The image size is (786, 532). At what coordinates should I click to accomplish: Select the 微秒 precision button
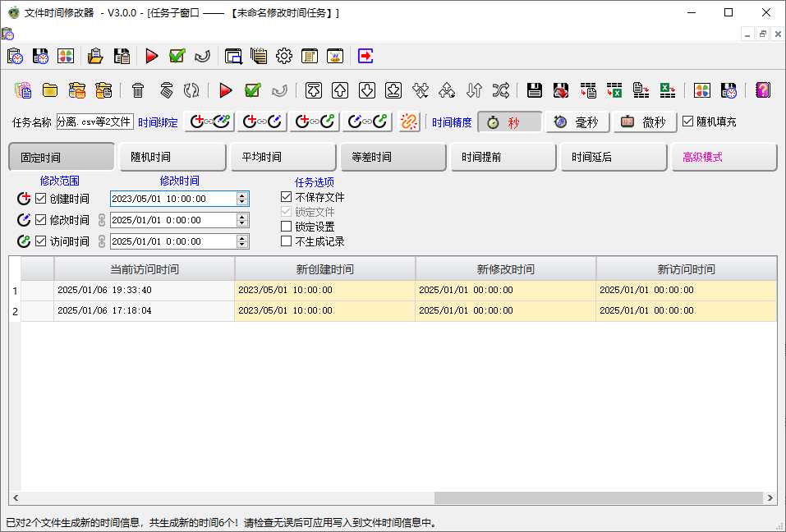point(645,122)
